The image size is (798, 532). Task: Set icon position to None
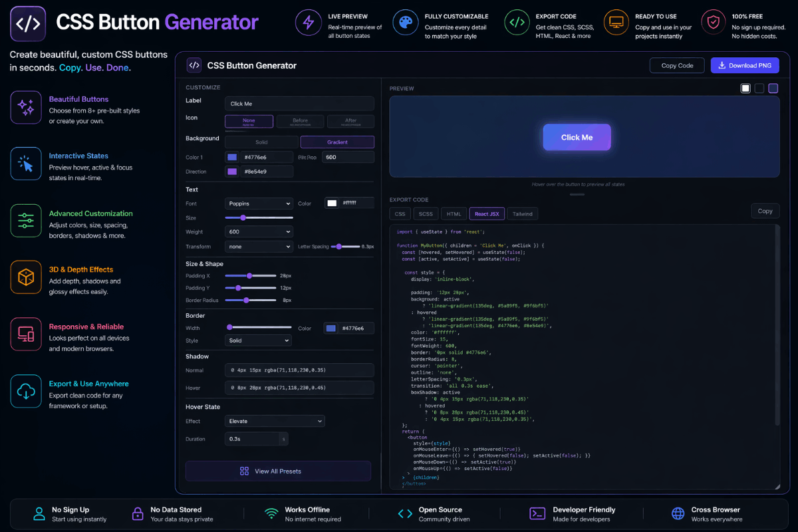(249, 121)
